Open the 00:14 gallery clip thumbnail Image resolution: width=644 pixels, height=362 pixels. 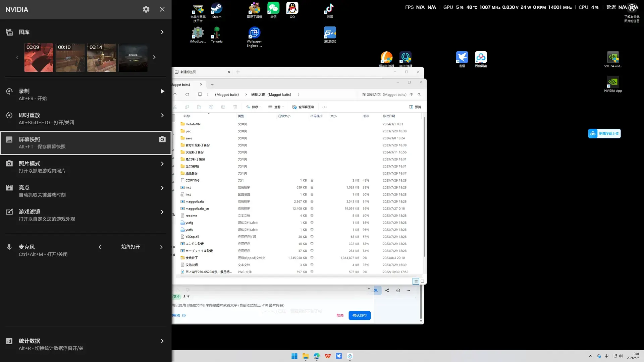pyautogui.click(x=102, y=57)
